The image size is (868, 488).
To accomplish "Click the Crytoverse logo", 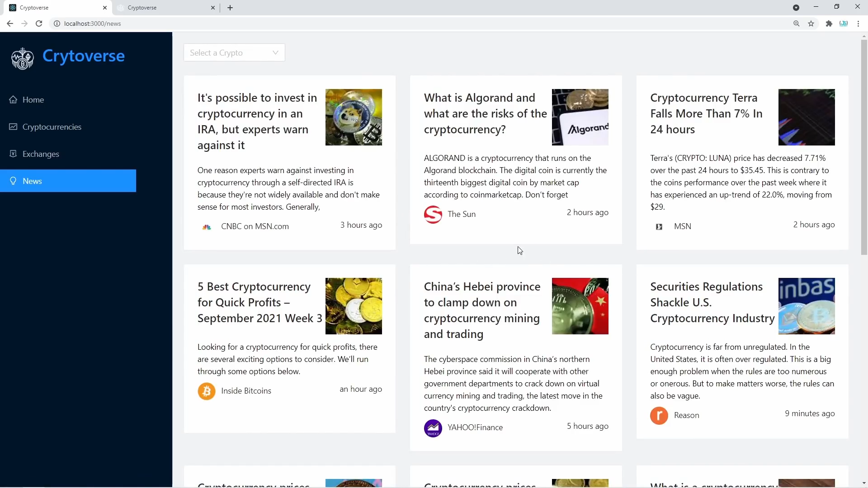I will click(23, 58).
